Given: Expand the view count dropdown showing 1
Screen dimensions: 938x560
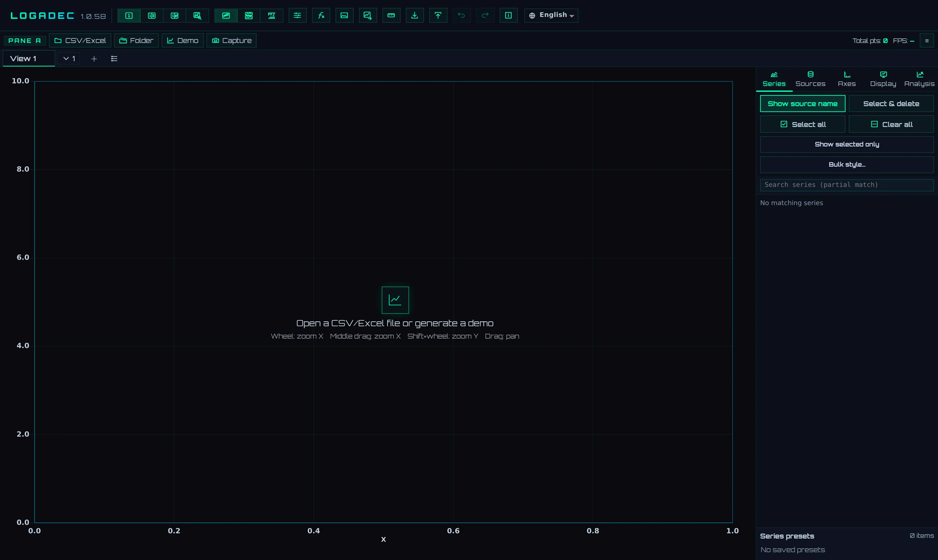Looking at the screenshot, I should point(69,59).
